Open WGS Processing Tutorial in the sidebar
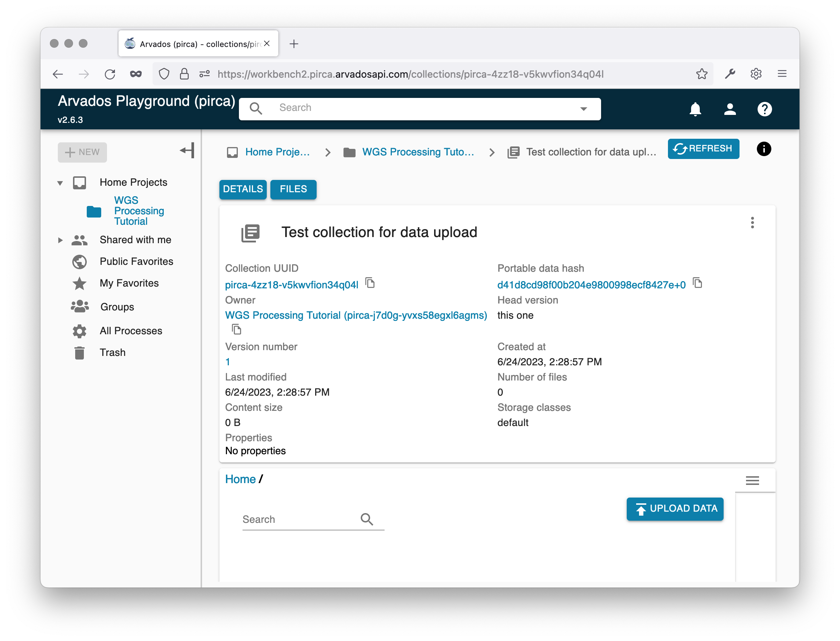 pos(139,211)
